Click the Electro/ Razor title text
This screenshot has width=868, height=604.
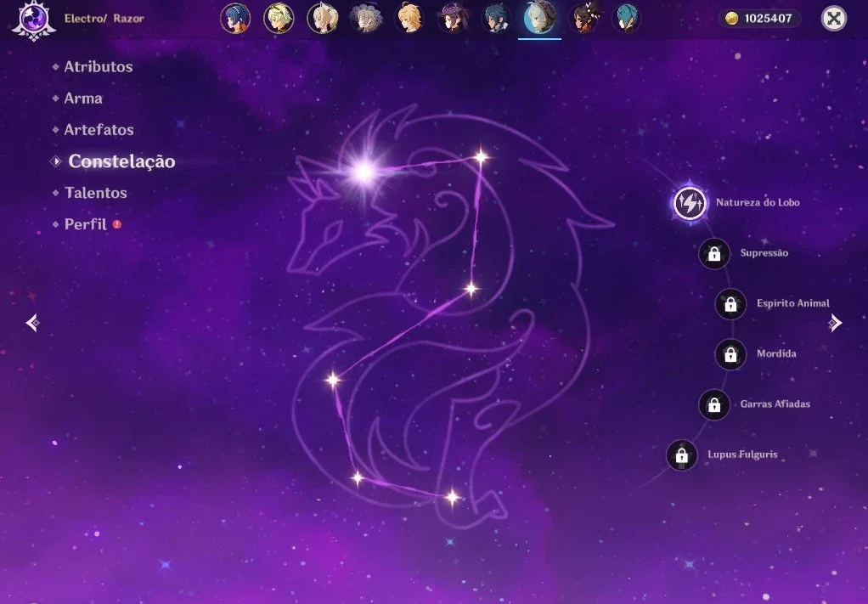(x=104, y=19)
